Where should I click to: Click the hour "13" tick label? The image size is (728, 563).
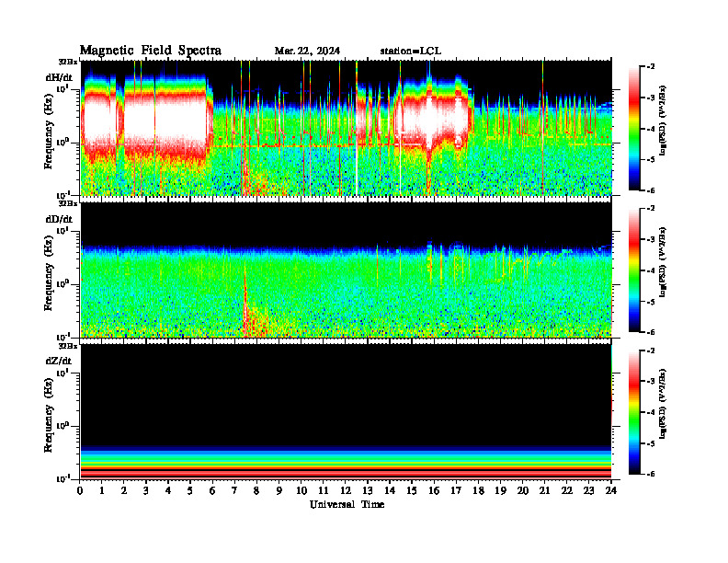click(368, 490)
